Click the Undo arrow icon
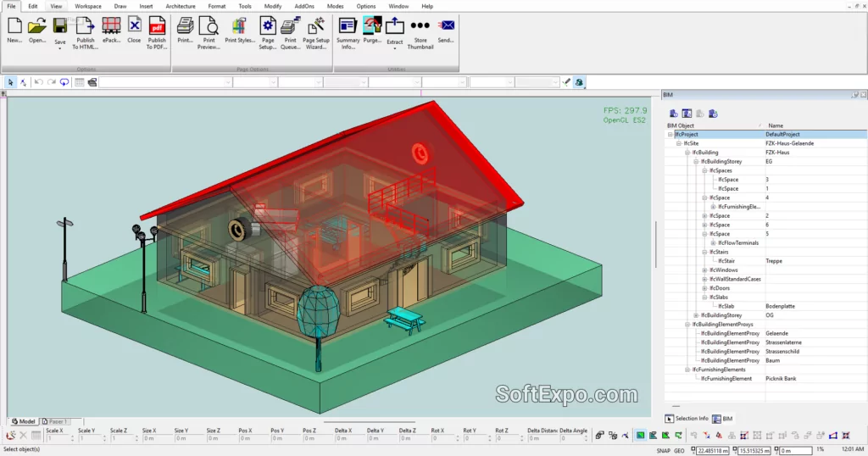This screenshot has width=868, height=456. click(x=38, y=82)
